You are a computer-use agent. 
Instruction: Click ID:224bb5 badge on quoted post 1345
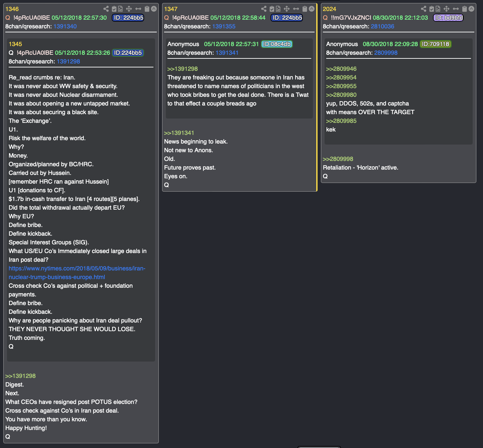[128, 53]
